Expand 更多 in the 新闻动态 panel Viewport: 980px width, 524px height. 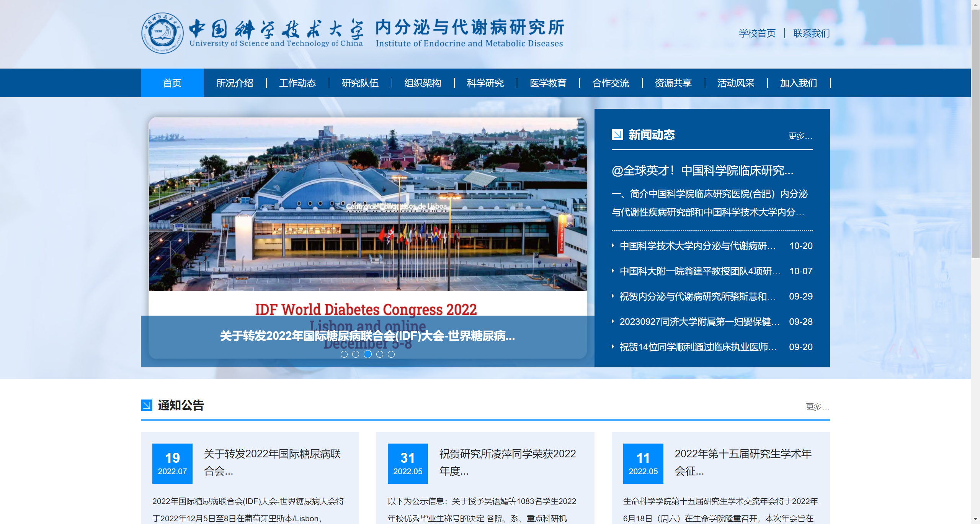tap(800, 136)
